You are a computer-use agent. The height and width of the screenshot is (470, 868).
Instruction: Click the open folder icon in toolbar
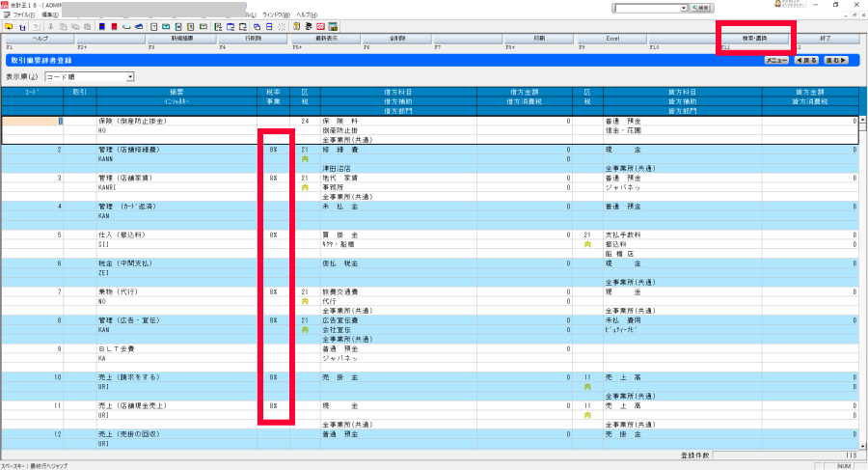pos(9,26)
